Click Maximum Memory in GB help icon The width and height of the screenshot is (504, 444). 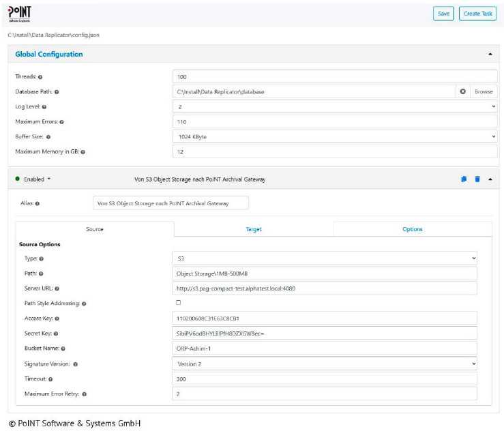click(x=83, y=152)
